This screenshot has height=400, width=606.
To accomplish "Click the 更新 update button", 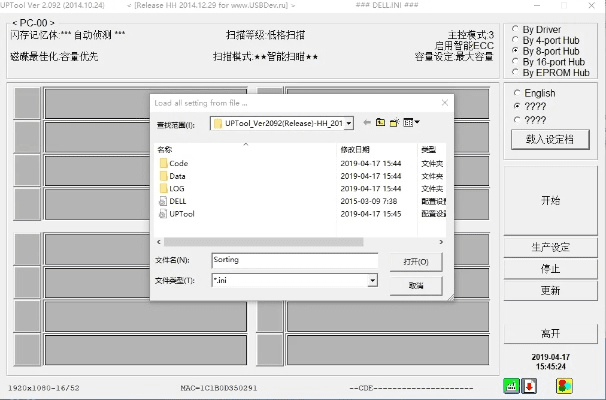I will [550, 291].
